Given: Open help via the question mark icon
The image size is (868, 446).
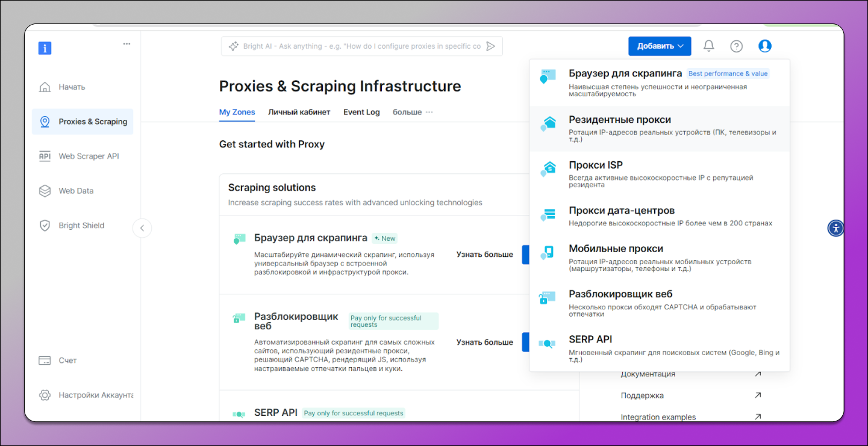Looking at the screenshot, I should coord(737,46).
